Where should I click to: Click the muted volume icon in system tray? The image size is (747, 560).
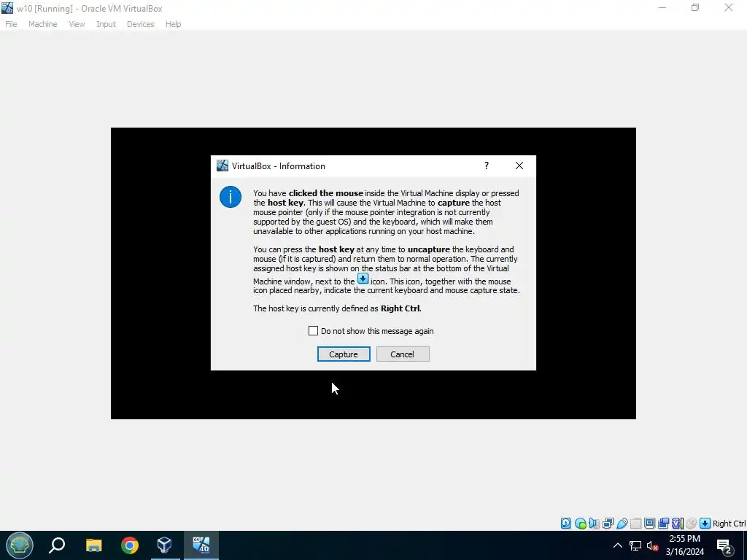pyautogui.click(x=653, y=545)
